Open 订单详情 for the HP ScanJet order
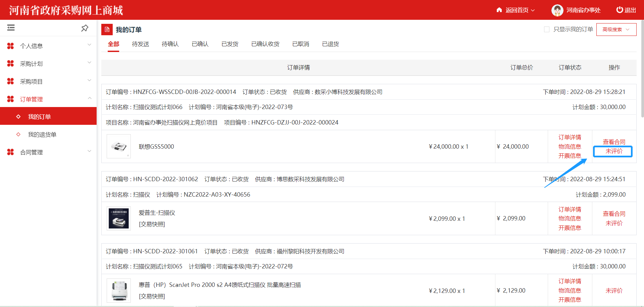 570,281
